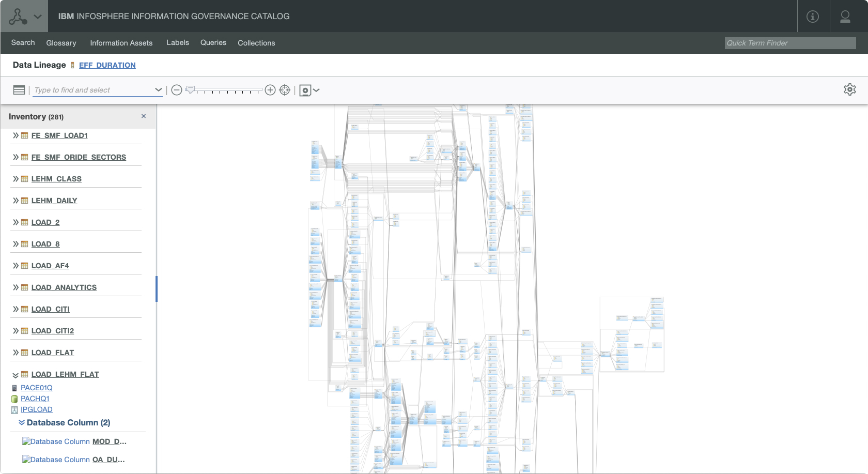Click the zoom out minus icon

point(176,90)
